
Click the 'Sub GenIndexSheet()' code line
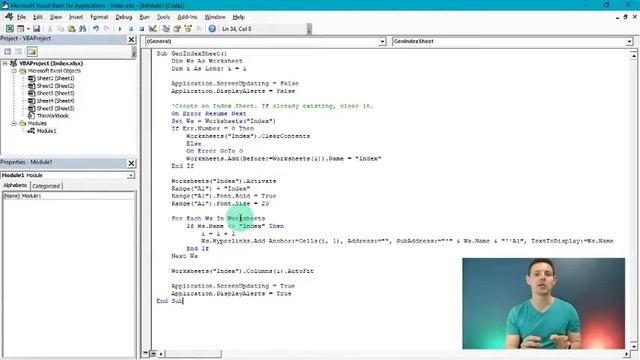point(191,53)
